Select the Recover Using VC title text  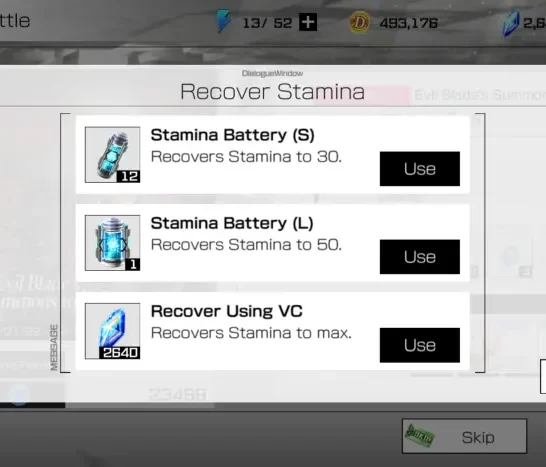[227, 311]
